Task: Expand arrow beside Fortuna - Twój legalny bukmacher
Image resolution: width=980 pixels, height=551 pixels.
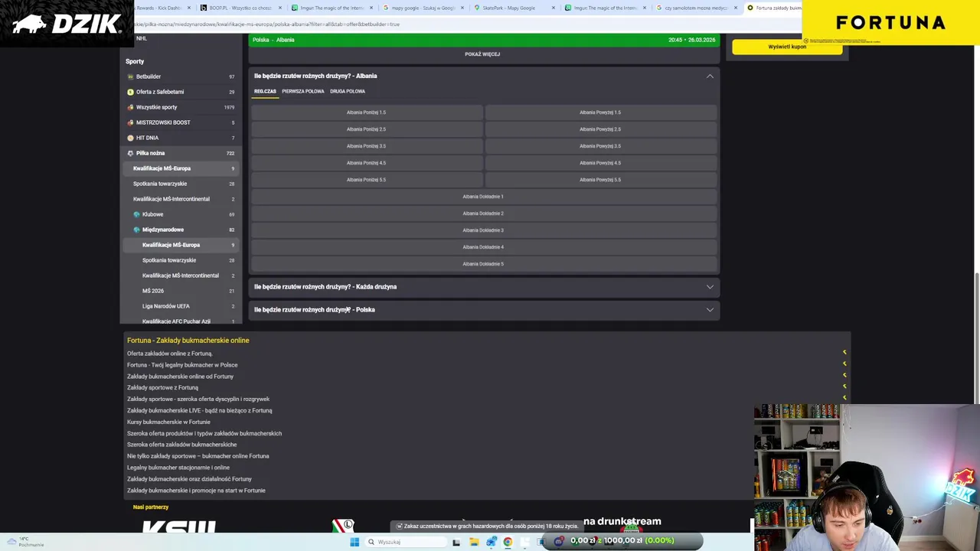Action: 844,364
